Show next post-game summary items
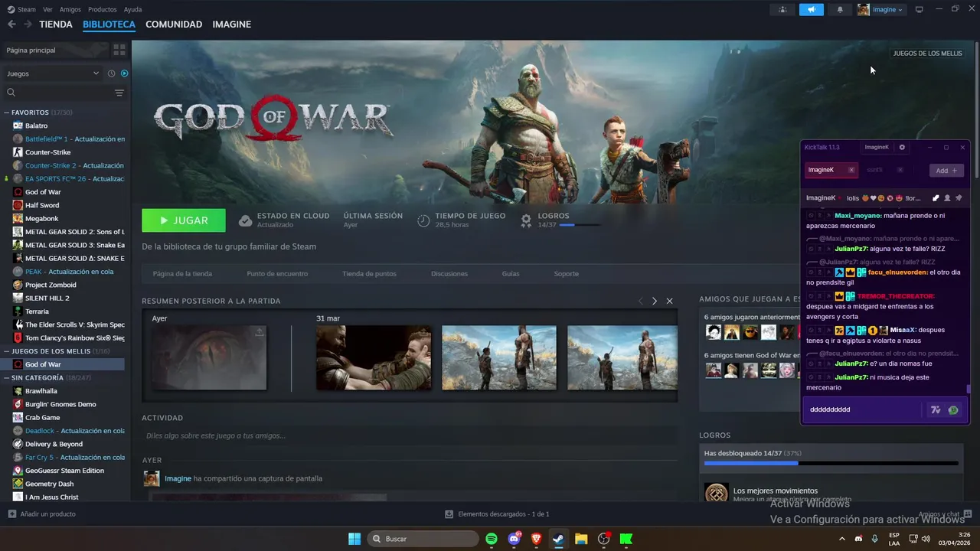 click(654, 301)
